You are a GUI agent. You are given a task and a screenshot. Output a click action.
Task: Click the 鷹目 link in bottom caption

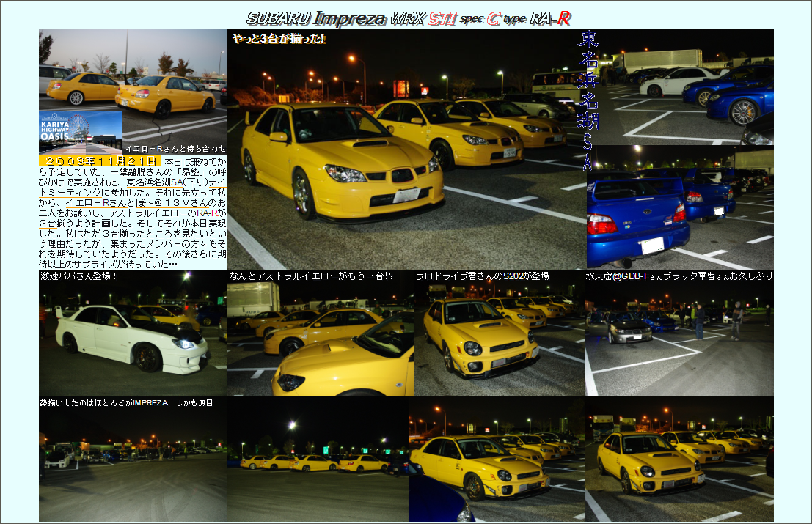(x=205, y=402)
